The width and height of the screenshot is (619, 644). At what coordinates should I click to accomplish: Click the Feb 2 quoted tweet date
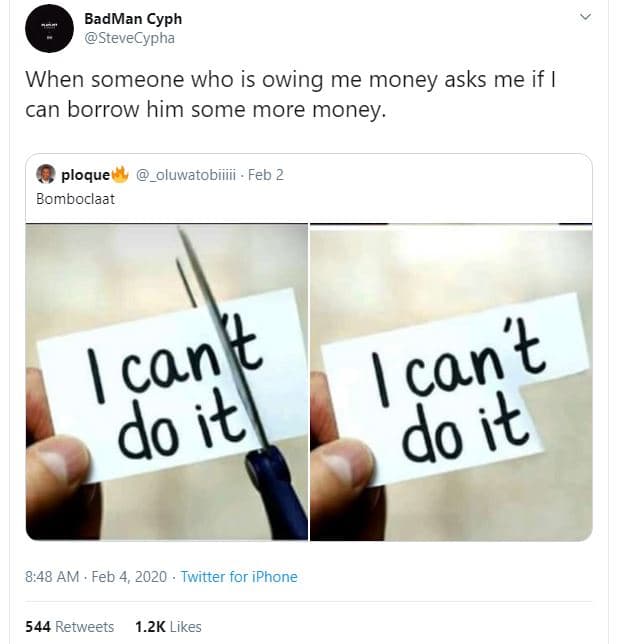point(266,174)
